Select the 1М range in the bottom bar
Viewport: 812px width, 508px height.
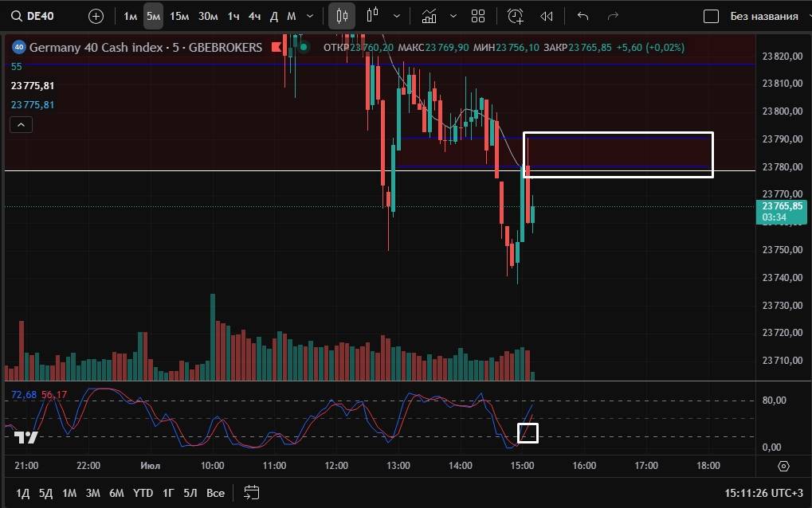(69, 493)
